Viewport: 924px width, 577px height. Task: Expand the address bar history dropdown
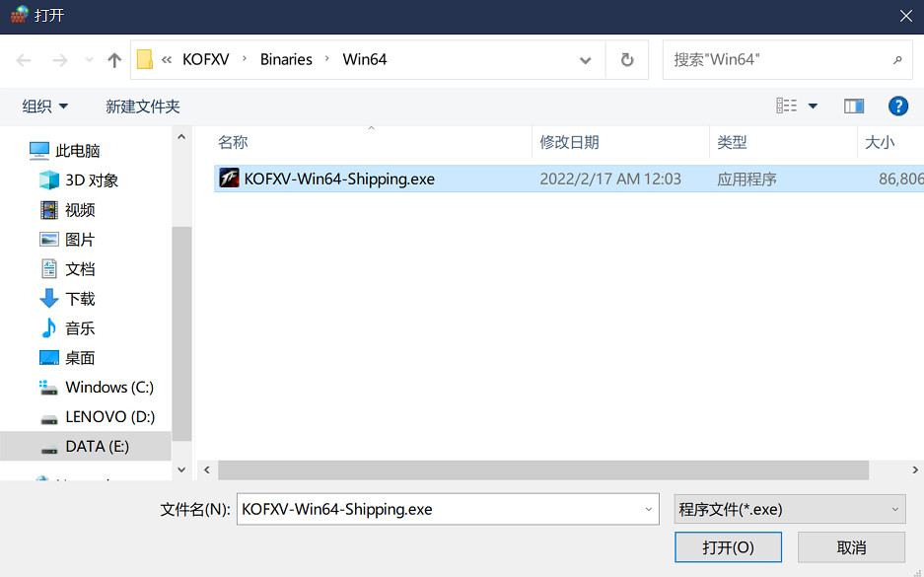[585, 60]
